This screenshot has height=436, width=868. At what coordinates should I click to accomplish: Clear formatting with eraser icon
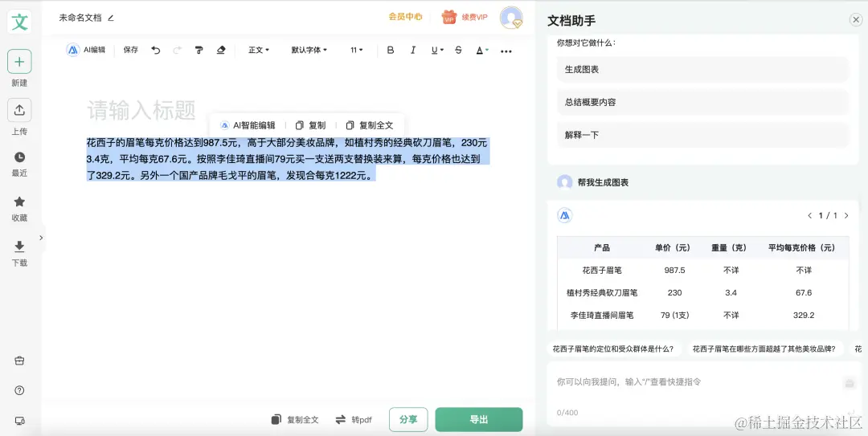(221, 51)
